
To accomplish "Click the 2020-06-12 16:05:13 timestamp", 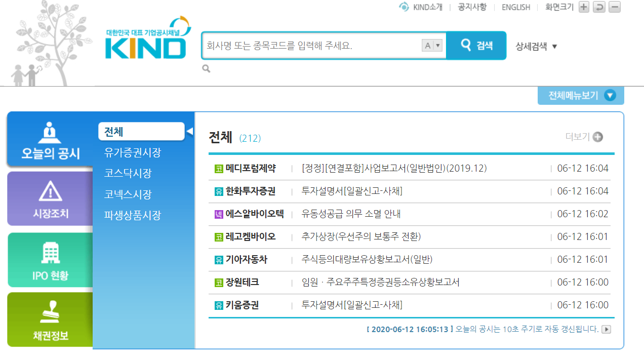I will tap(410, 329).
